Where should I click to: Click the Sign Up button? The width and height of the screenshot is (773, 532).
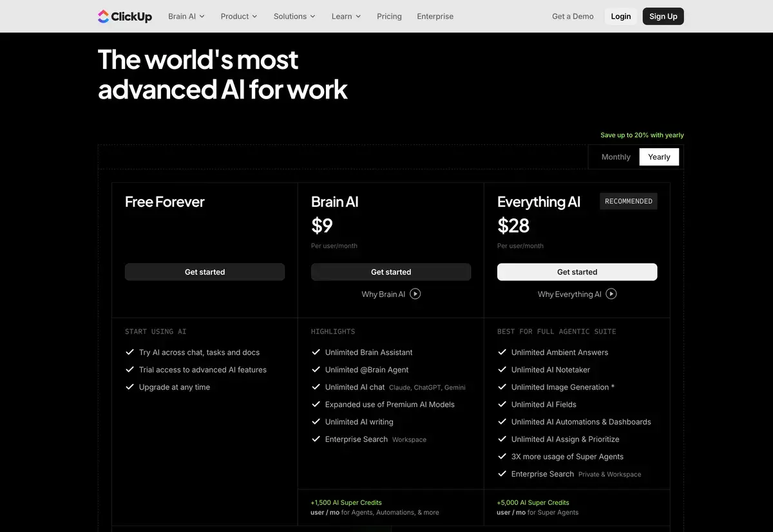pyautogui.click(x=663, y=16)
